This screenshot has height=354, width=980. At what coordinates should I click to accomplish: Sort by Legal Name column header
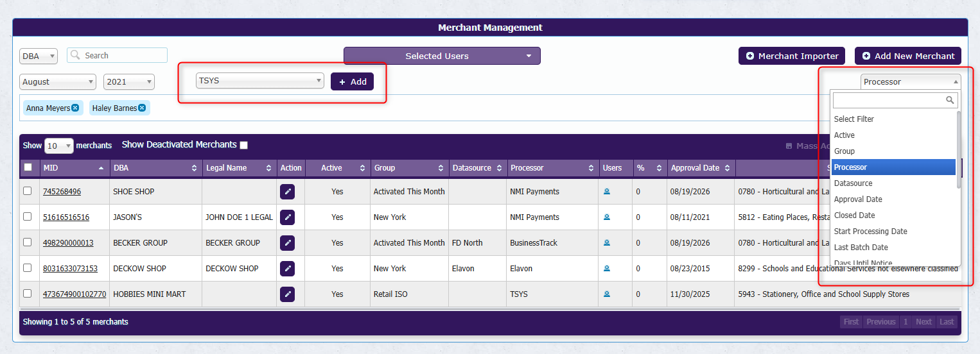pyautogui.click(x=239, y=168)
